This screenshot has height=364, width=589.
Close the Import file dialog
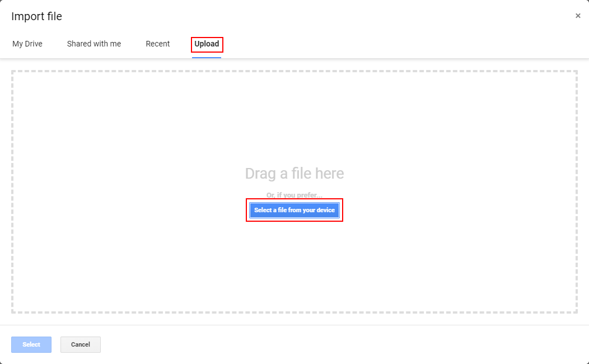point(578,16)
